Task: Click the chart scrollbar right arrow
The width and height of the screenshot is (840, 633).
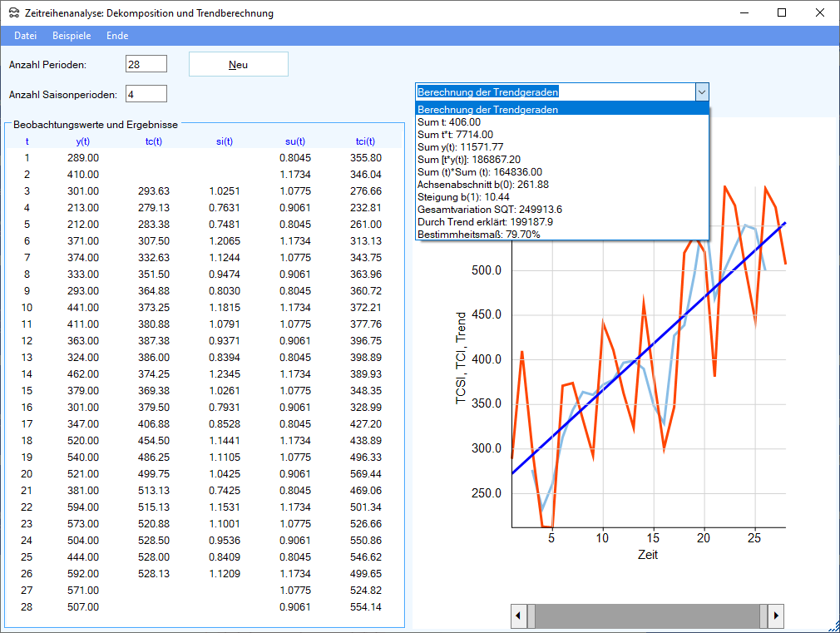Action: pos(776,616)
